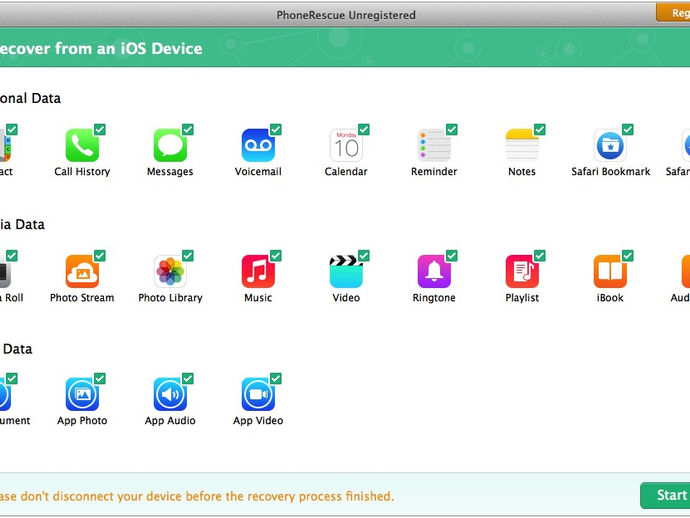Select the Photo Stream cloud icon
The width and height of the screenshot is (690, 518).
(x=82, y=272)
